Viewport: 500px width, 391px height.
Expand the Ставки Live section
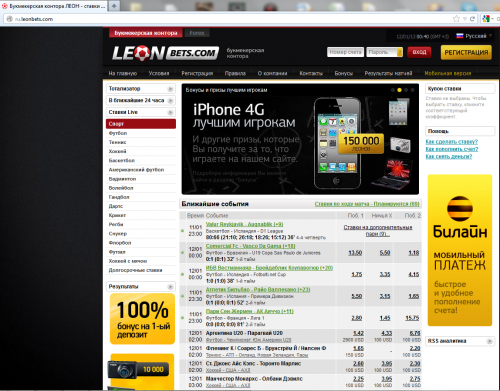pos(141,112)
